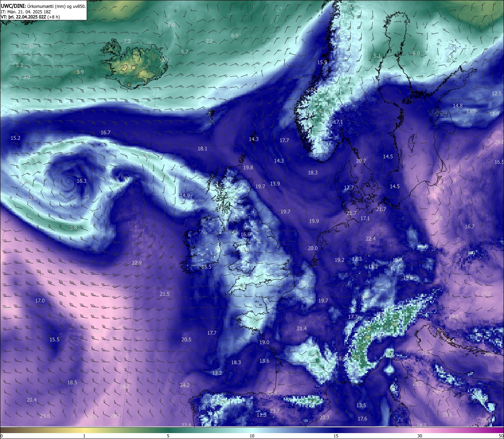Image resolution: width=504 pixels, height=439 pixels.
Task: Click the 14.8 value on the map
Action: [x=458, y=106]
